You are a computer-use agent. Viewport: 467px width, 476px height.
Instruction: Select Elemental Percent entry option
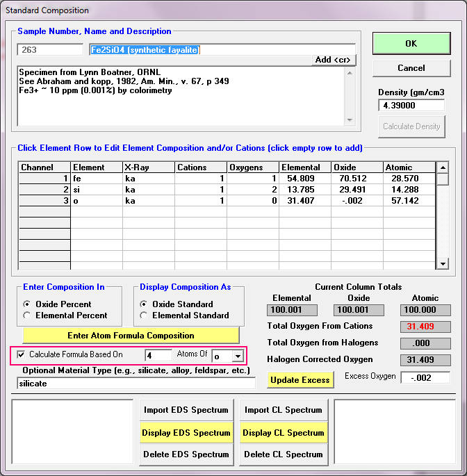point(27,315)
